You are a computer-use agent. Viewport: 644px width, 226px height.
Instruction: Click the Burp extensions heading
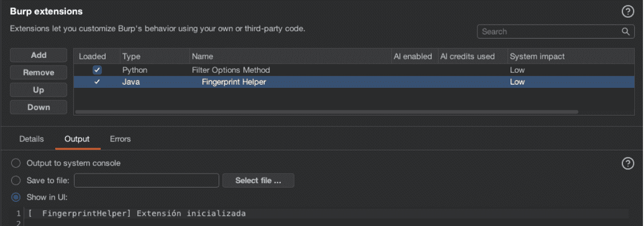[46, 11]
